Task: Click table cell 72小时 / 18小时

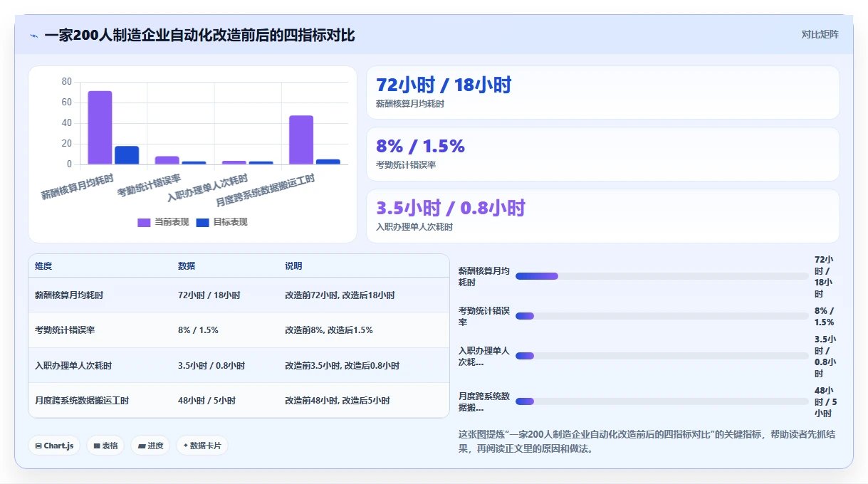Action: [209, 295]
